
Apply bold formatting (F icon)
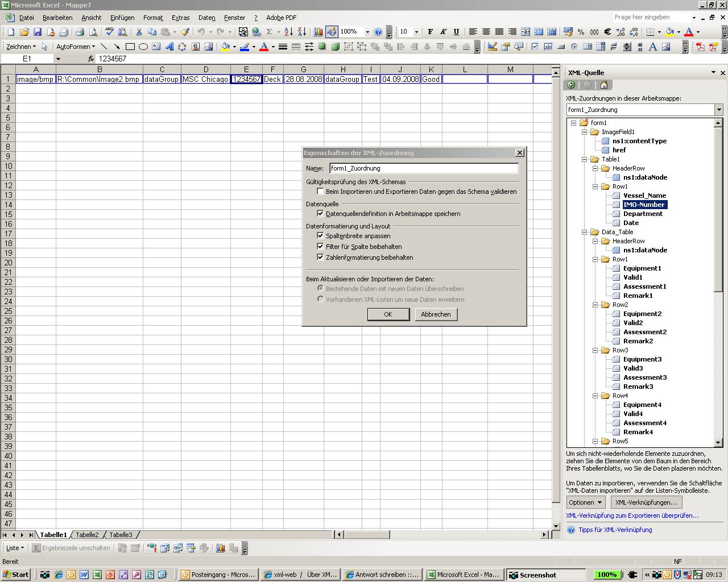click(x=430, y=32)
